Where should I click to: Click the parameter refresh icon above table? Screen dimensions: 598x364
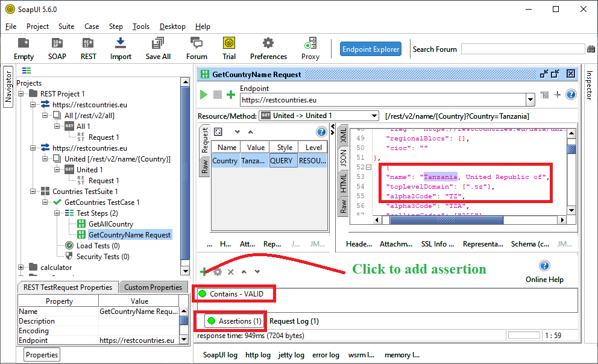click(x=218, y=132)
